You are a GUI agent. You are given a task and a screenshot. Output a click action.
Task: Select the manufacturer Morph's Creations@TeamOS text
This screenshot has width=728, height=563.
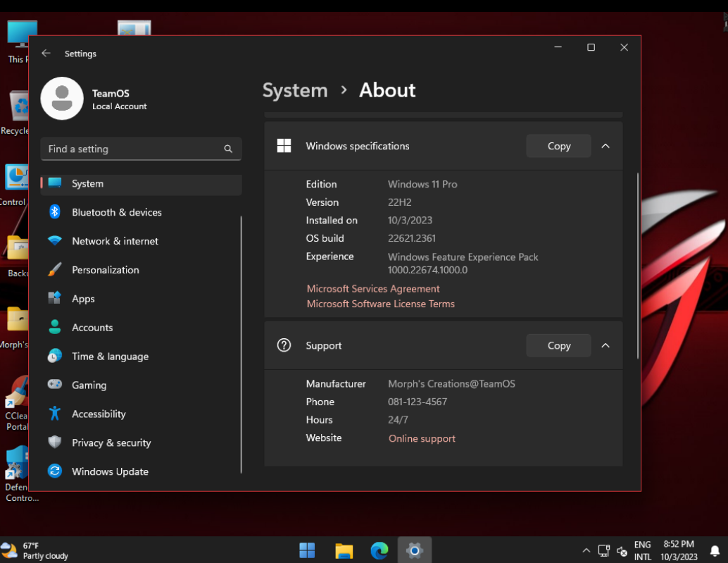pyautogui.click(x=451, y=384)
